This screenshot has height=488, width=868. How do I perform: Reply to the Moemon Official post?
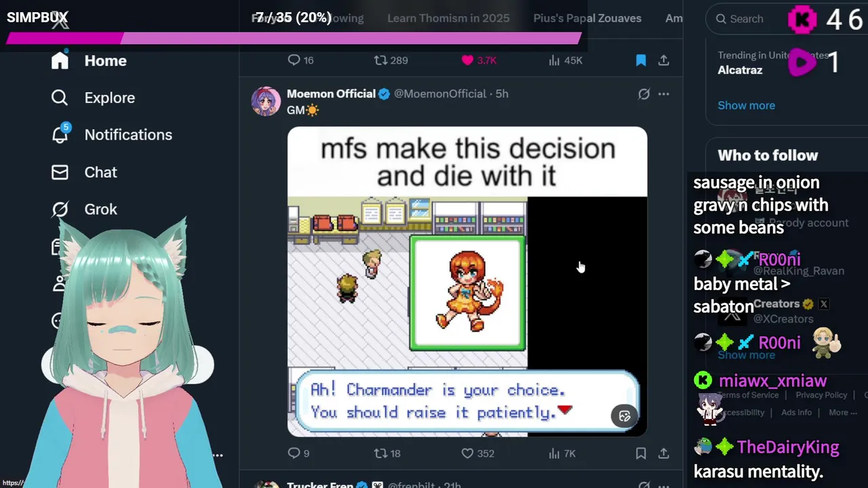click(294, 453)
